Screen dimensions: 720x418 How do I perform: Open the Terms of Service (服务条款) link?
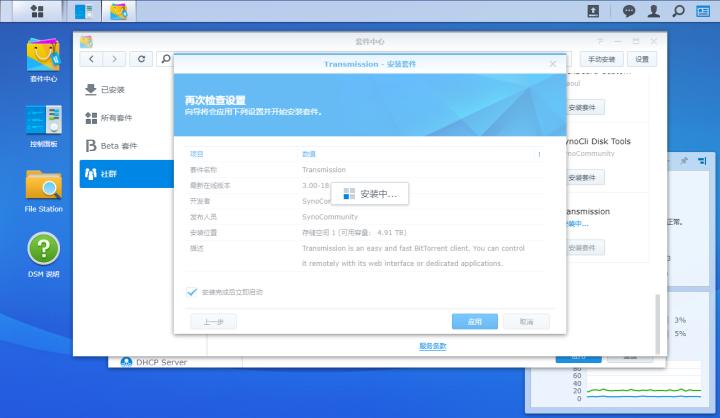[433, 346]
